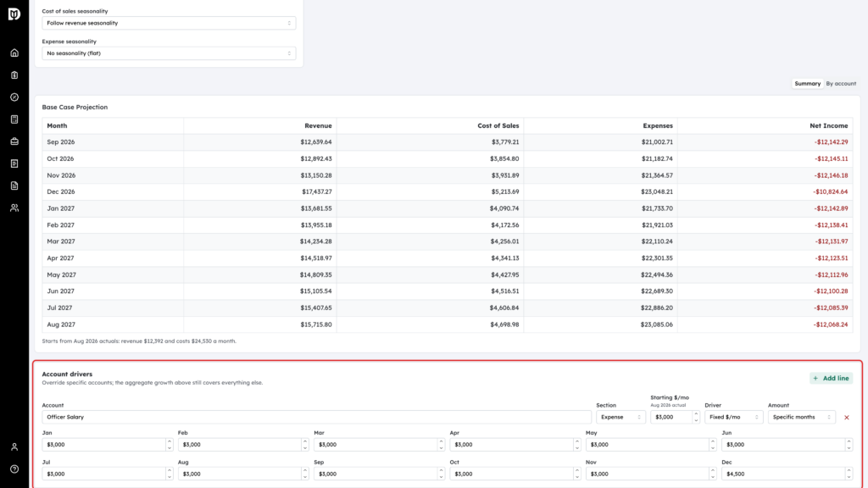Adjust the Aug amount stepper arrows

[x=305, y=474]
